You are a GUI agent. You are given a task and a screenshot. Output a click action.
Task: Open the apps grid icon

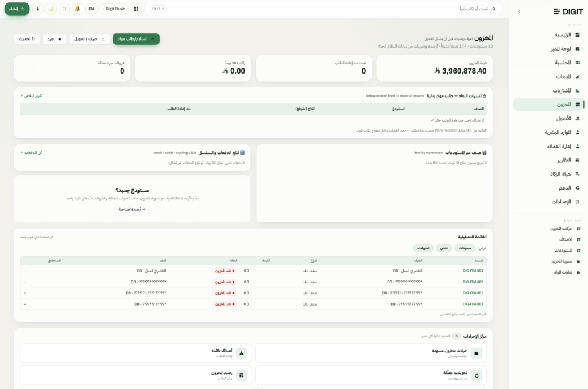coord(136,9)
